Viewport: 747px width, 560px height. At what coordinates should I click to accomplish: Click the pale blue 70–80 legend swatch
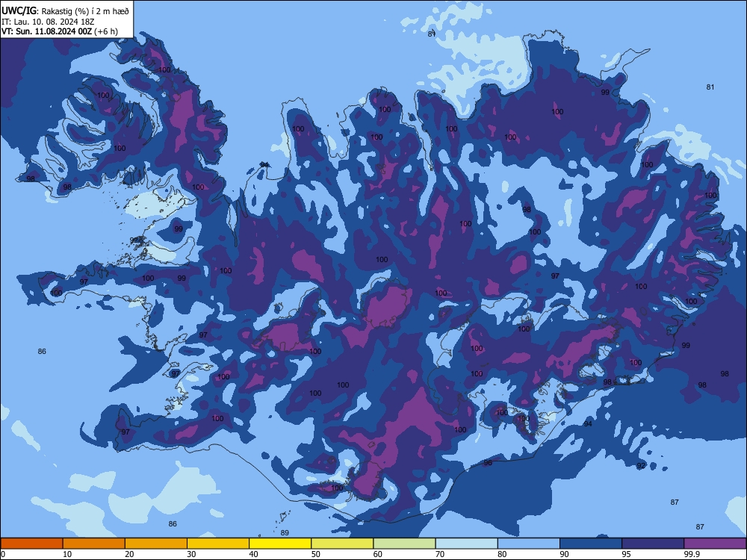click(x=466, y=544)
